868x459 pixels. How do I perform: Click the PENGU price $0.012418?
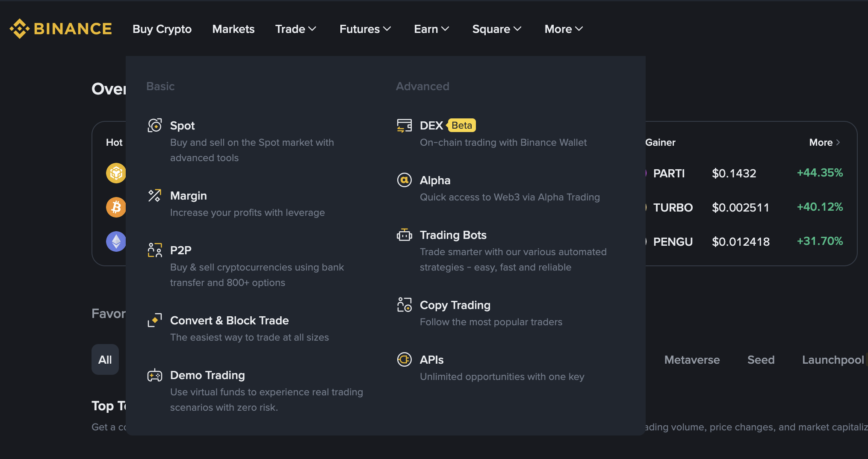(x=741, y=241)
